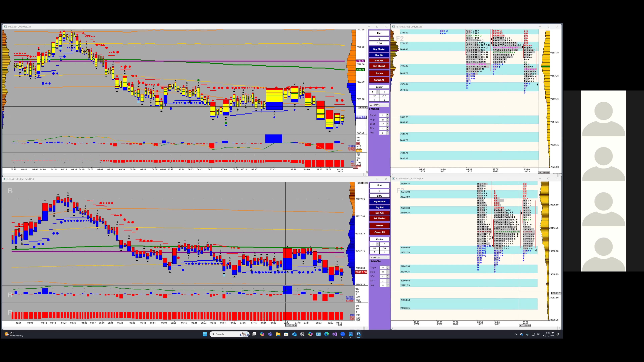
Task: Click Sell Market in the MNQZ26 panel
Action: [379, 218]
